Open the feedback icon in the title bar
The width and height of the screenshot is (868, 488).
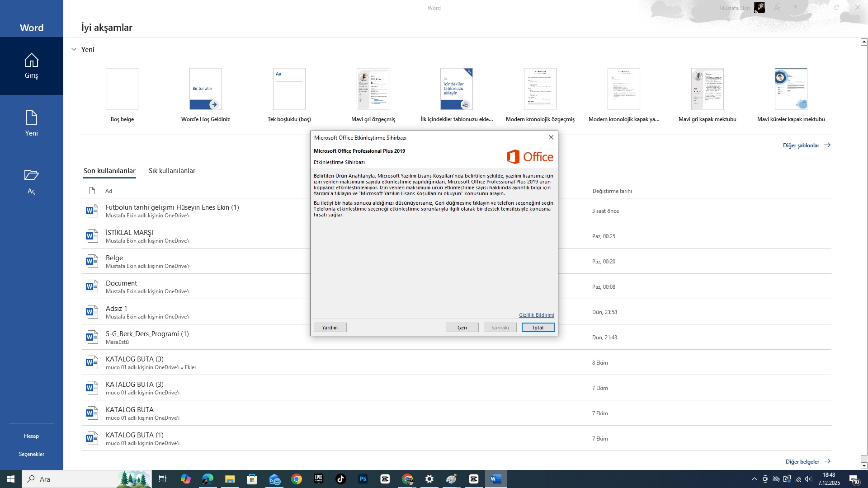(778, 8)
